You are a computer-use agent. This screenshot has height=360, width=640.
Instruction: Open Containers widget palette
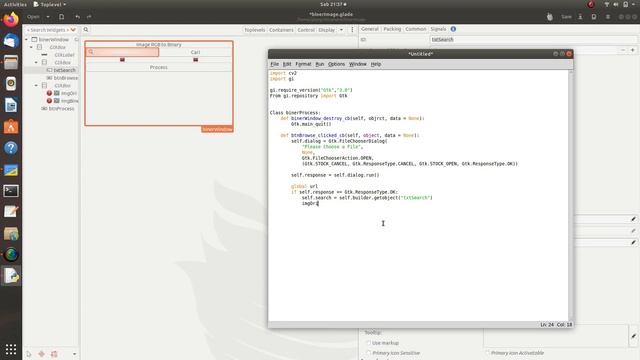[281, 30]
